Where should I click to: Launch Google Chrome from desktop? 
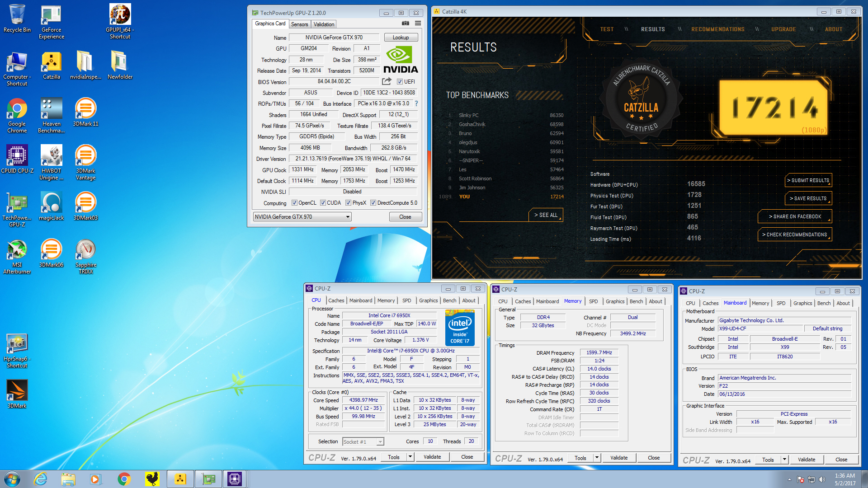[x=17, y=116]
